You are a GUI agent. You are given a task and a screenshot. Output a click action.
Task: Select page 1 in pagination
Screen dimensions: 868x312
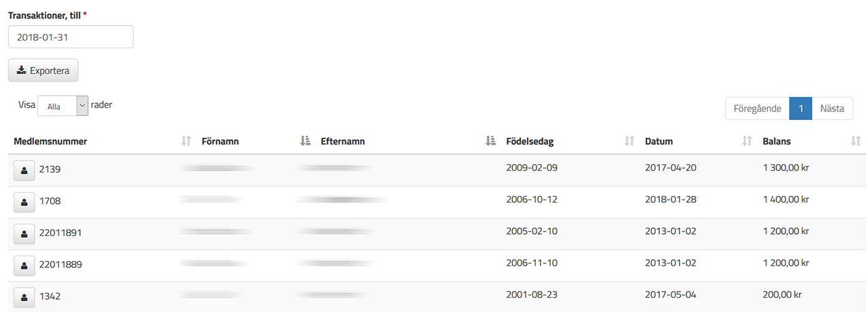coord(801,109)
